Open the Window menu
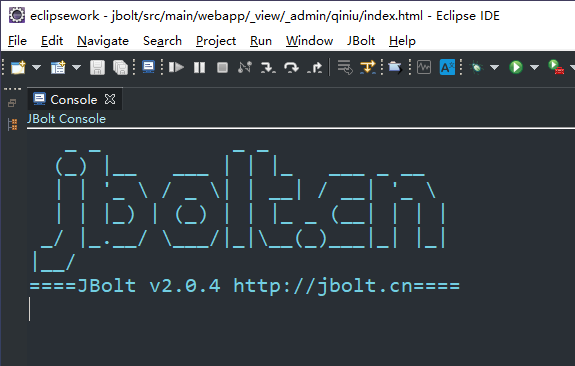The height and width of the screenshot is (366, 575). (310, 41)
